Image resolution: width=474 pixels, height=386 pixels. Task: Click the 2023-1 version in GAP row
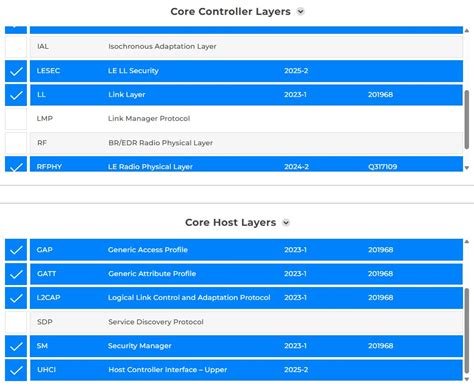tap(295, 250)
